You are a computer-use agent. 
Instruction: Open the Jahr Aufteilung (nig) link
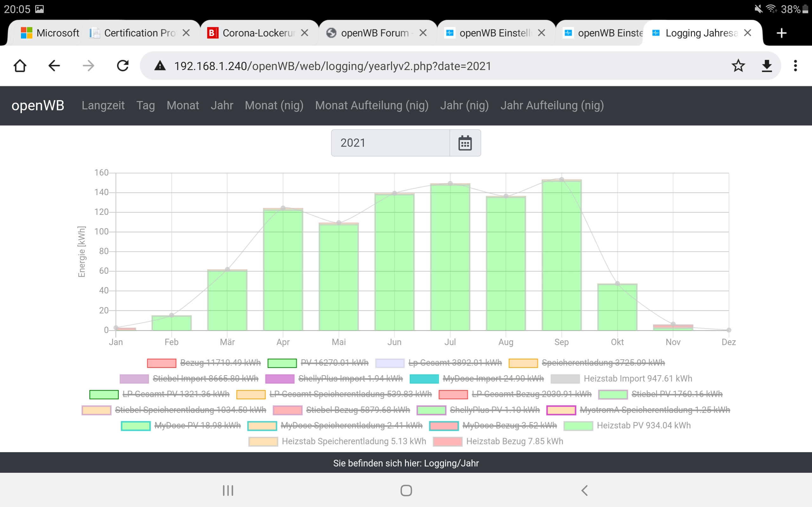(552, 106)
